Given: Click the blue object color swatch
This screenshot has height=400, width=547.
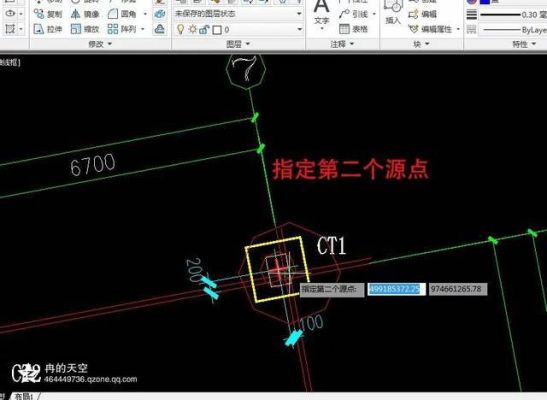Looking at the screenshot, I should (x=485, y=2).
